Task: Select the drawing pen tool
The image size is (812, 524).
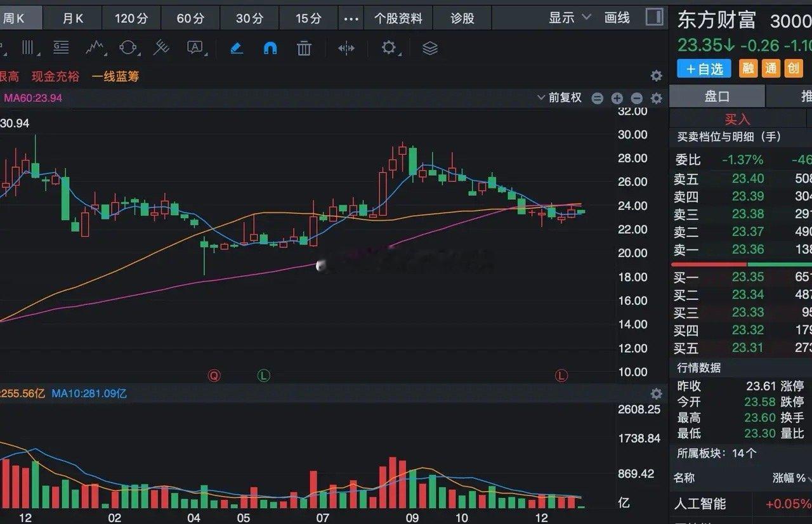Action: (x=236, y=48)
